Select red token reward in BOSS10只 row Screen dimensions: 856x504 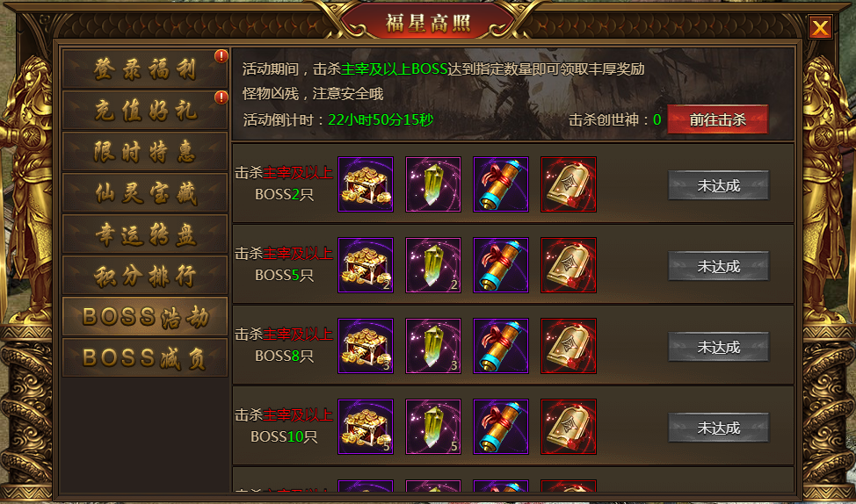tap(569, 427)
